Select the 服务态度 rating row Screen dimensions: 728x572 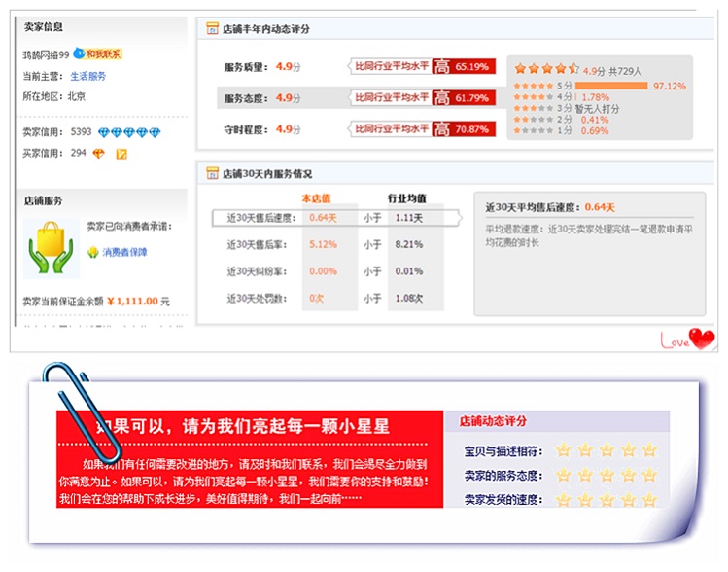click(360, 98)
